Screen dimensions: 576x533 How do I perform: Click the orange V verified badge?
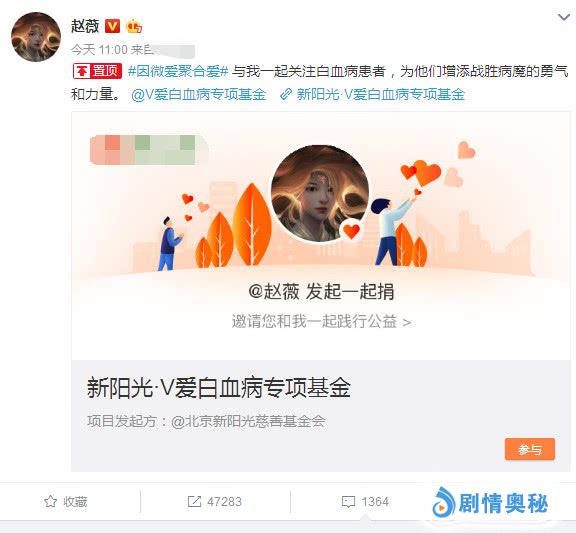tap(112, 26)
